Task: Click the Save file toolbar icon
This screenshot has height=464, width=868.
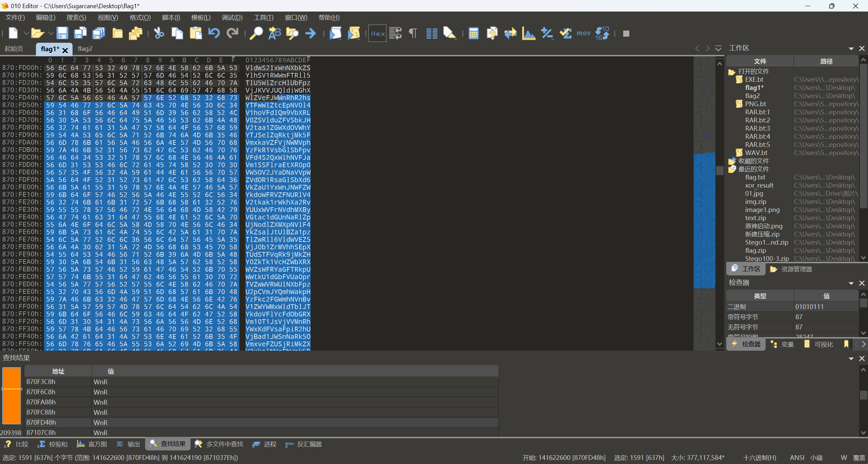Action: tap(62, 33)
